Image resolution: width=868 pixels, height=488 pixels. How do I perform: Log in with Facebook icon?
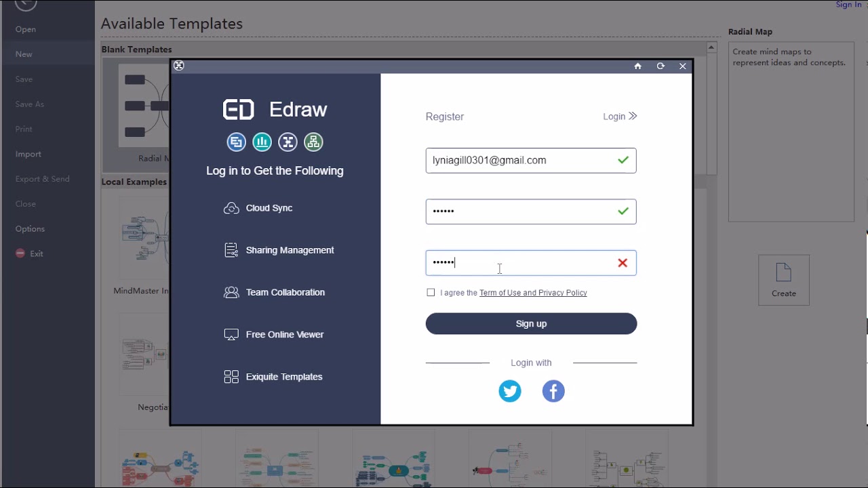pyautogui.click(x=553, y=391)
